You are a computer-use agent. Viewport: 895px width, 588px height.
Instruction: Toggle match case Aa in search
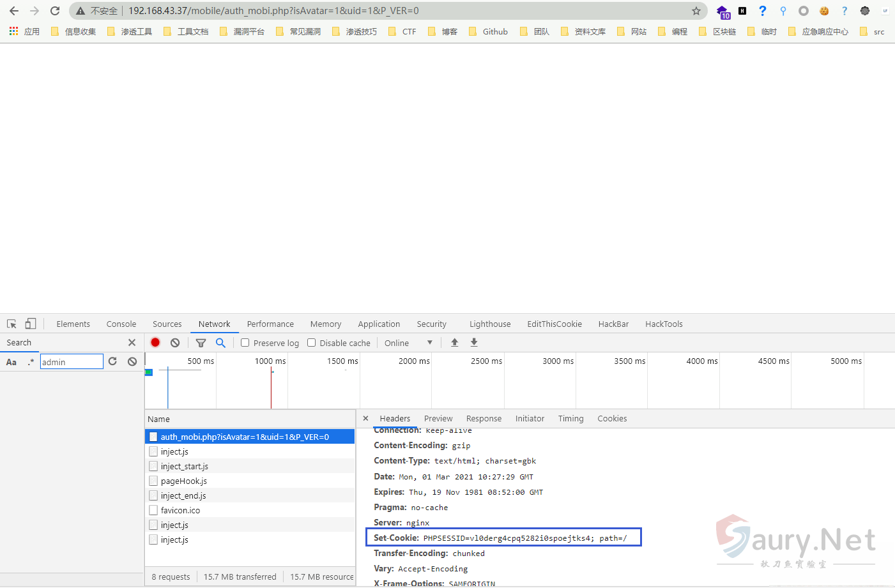point(11,362)
